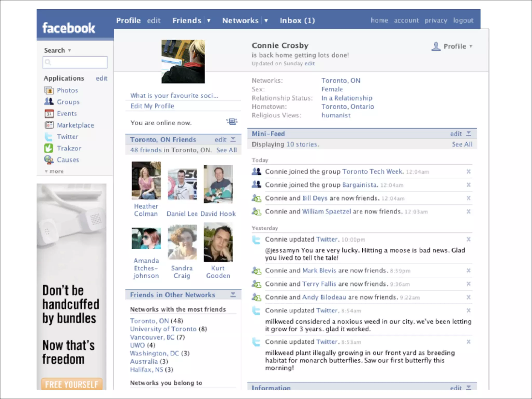This screenshot has height=399, width=532.
Task: Collapse the Information box
Action: coord(468,387)
